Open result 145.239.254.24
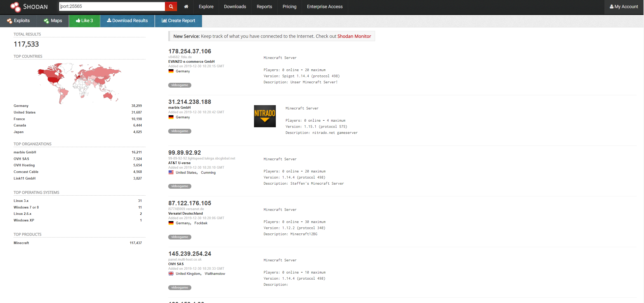The height and width of the screenshot is (303, 644). coord(190,254)
